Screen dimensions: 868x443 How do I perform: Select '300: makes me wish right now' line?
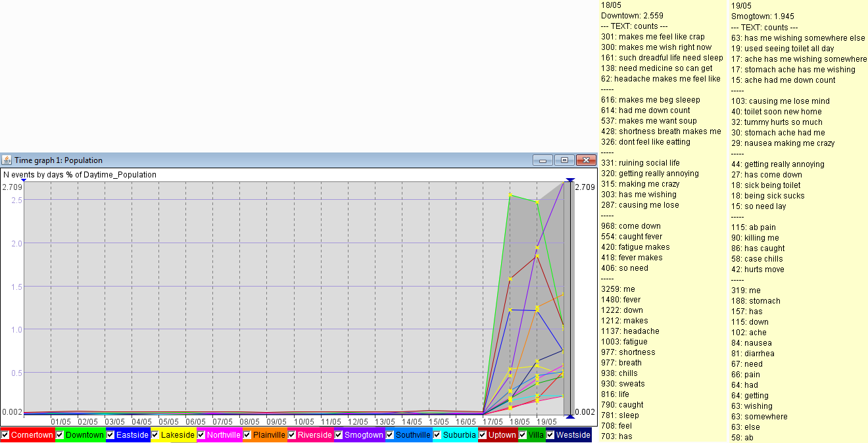(656, 47)
